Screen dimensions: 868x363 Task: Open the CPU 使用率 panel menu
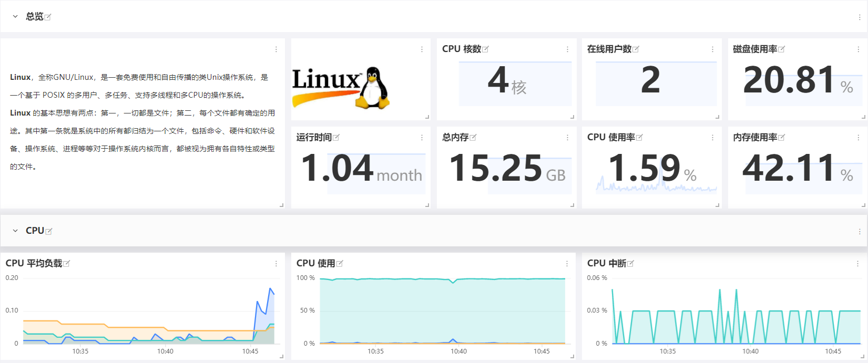click(712, 138)
